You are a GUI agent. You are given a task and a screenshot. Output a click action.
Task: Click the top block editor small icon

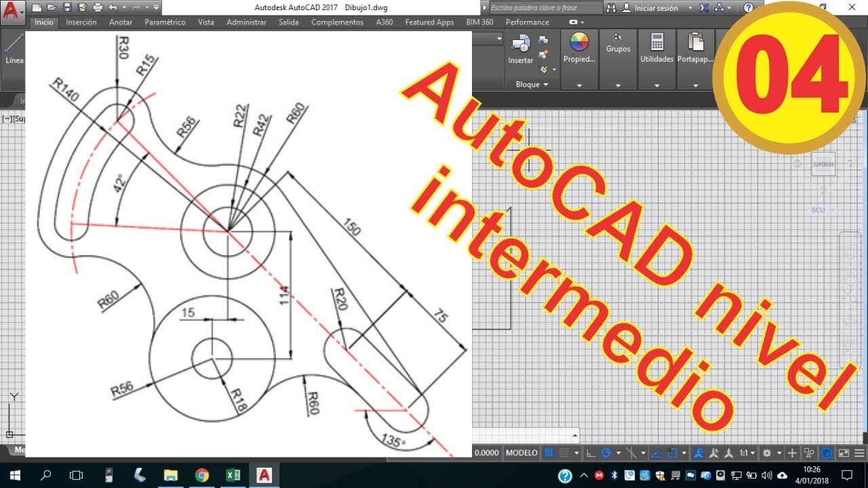(542, 40)
